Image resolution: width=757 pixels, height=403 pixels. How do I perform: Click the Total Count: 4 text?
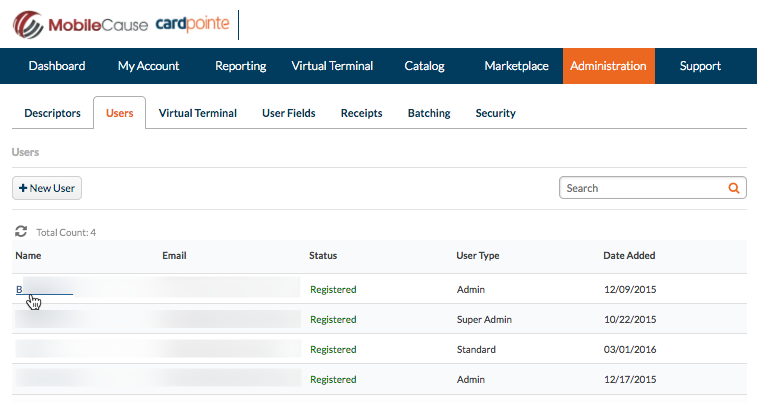[66, 233]
